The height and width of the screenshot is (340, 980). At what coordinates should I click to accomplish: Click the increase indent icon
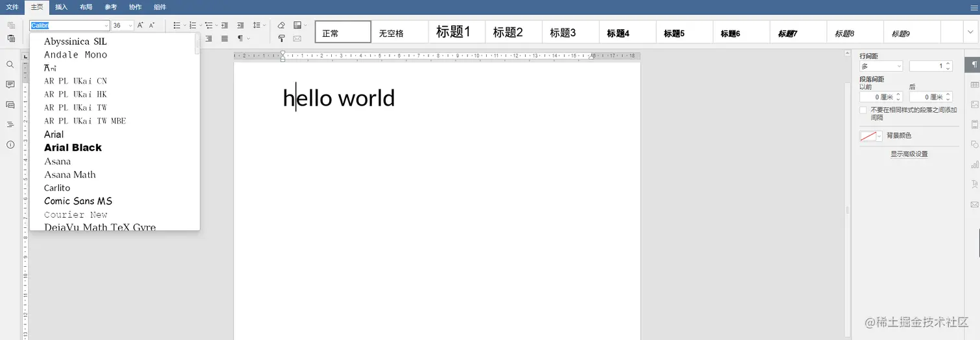(x=240, y=25)
